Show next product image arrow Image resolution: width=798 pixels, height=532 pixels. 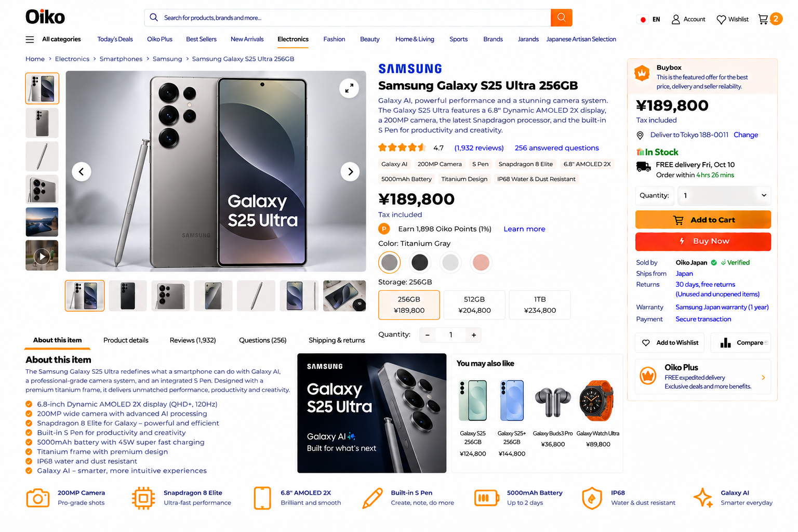coord(350,171)
